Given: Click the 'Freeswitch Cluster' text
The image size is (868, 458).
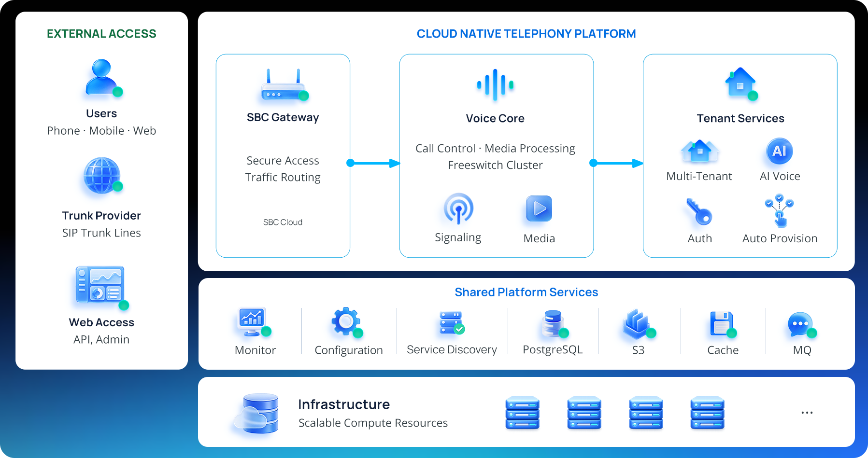Looking at the screenshot, I should 496,166.
